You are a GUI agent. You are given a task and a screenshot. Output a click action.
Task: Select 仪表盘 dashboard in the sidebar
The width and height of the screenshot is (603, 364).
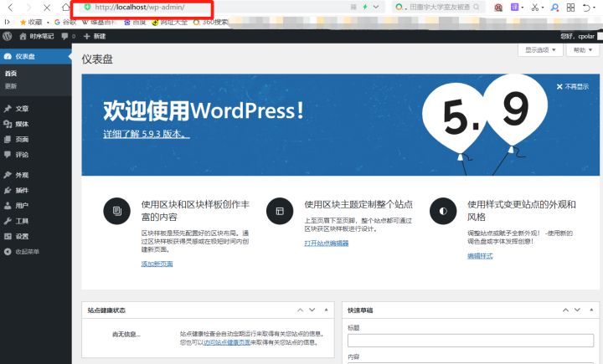tap(35, 56)
